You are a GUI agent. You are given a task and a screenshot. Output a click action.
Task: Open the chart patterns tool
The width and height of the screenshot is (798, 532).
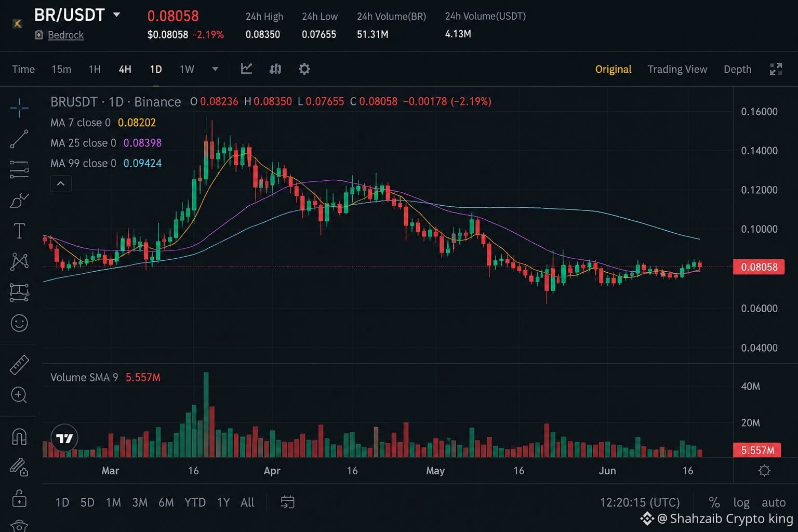pyautogui.click(x=19, y=261)
